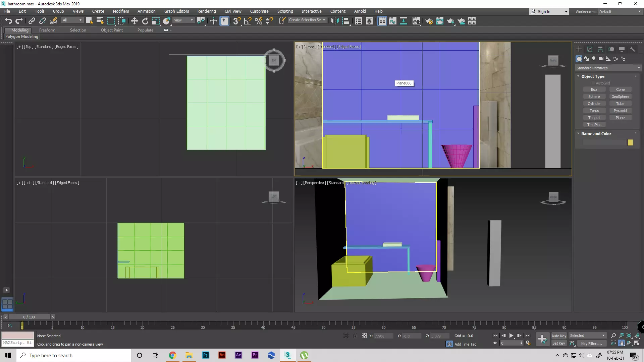The height and width of the screenshot is (362, 644).
Task: Click the Lights category icon
Action: [x=594, y=59]
